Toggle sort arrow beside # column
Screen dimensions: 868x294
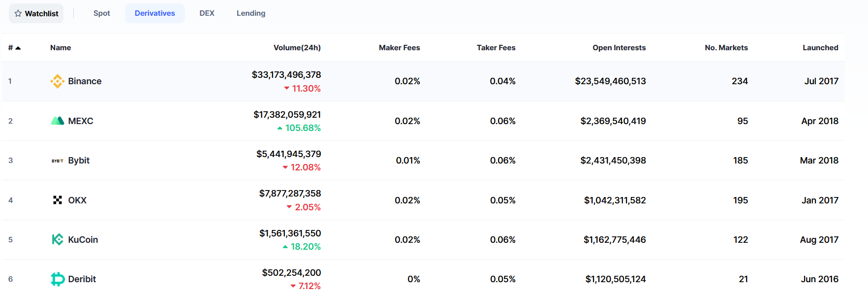[18, 48]
